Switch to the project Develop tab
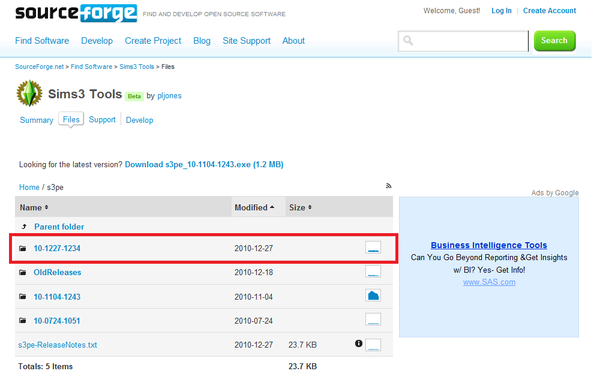Viewport: 600px width, 380px height. (x=140, y=120)
